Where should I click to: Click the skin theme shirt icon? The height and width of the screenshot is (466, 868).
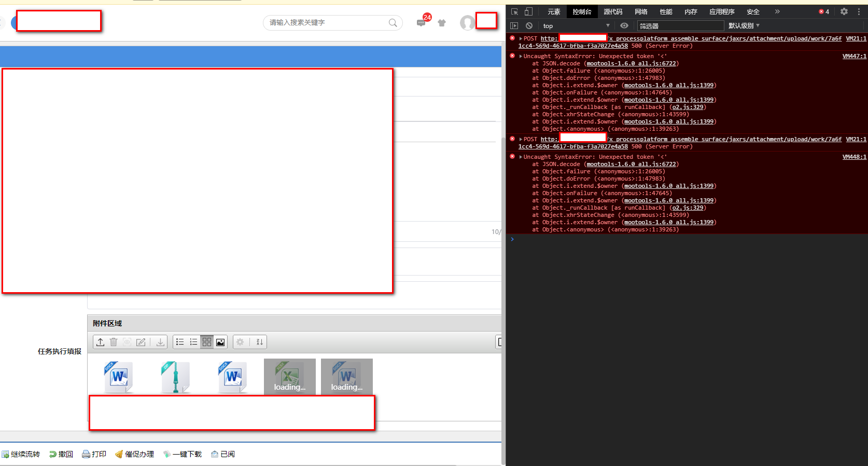tap(442, 23)
